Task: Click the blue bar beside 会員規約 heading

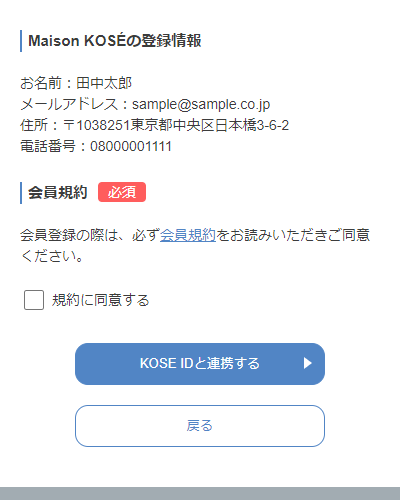Action: point(21,193)
